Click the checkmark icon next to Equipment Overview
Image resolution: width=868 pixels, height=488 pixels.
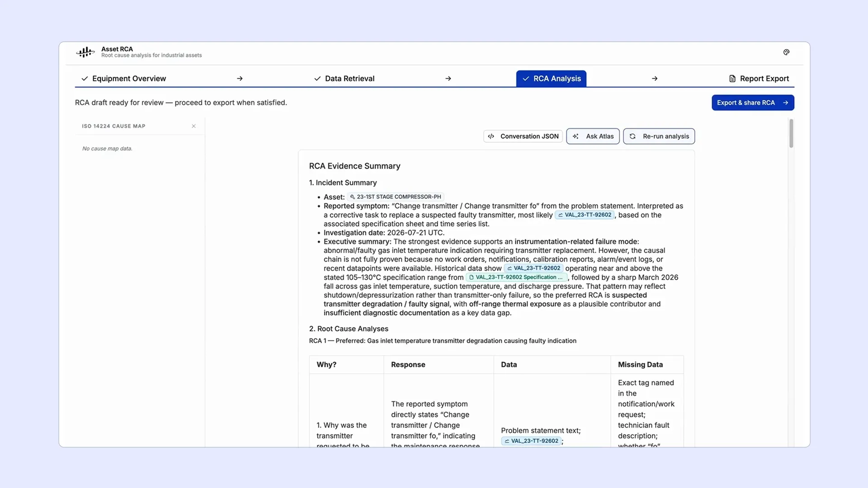[85, 79]
